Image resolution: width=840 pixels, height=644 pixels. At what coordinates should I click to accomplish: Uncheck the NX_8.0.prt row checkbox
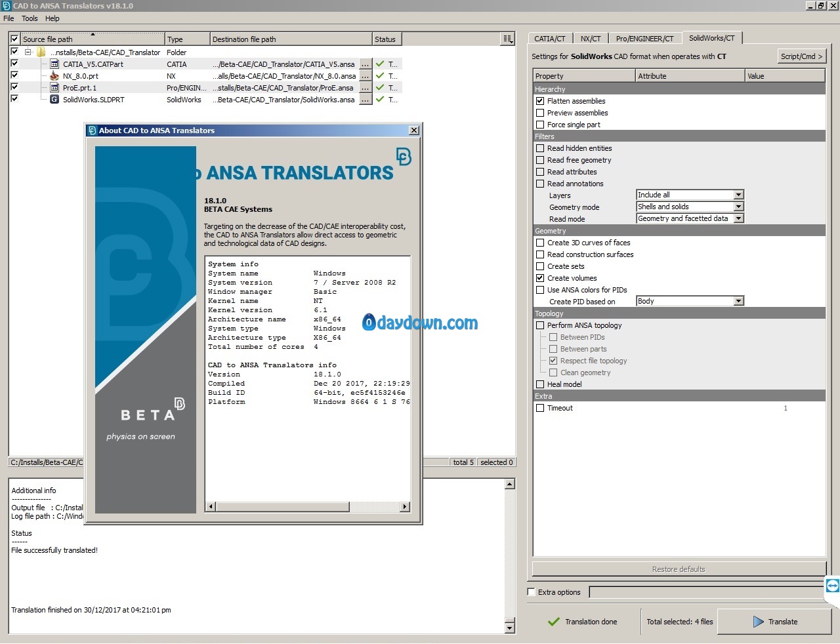point(14,75)
